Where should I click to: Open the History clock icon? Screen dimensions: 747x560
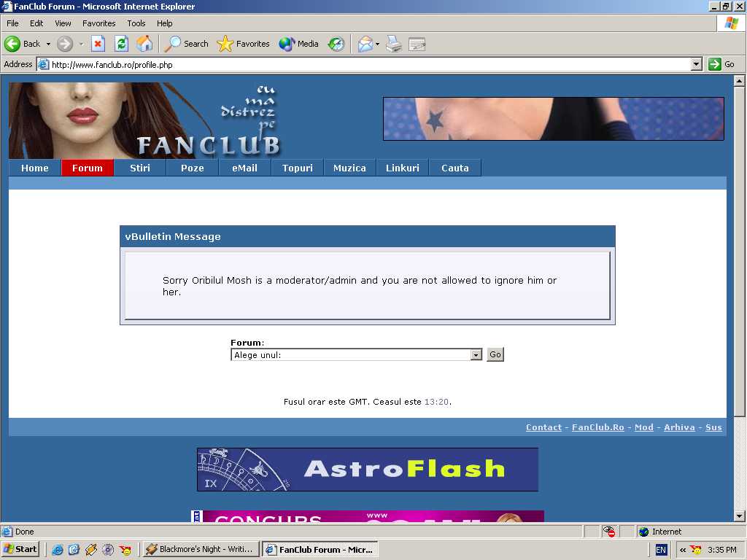pyautogui.click(x=336, y=44)
